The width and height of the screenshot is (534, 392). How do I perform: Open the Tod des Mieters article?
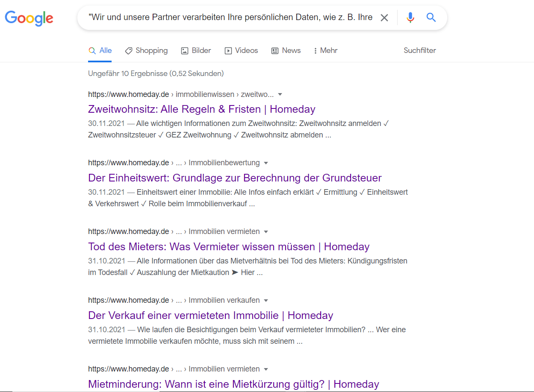[228, 247]
